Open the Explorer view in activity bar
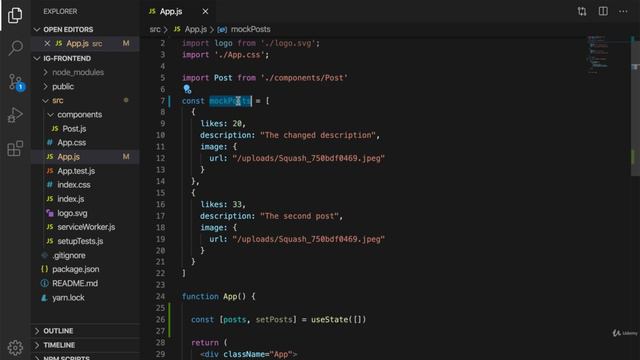 [15, 15]
